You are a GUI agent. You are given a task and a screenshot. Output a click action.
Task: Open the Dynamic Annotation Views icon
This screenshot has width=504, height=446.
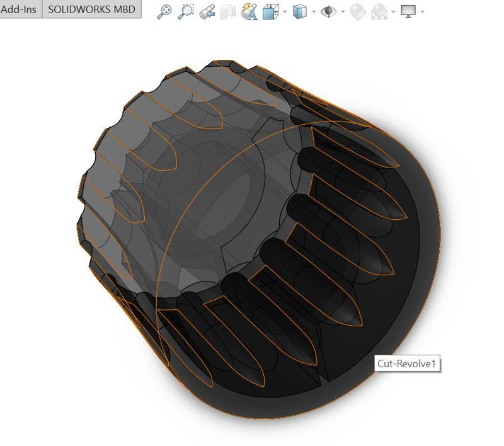pos(249,12)
